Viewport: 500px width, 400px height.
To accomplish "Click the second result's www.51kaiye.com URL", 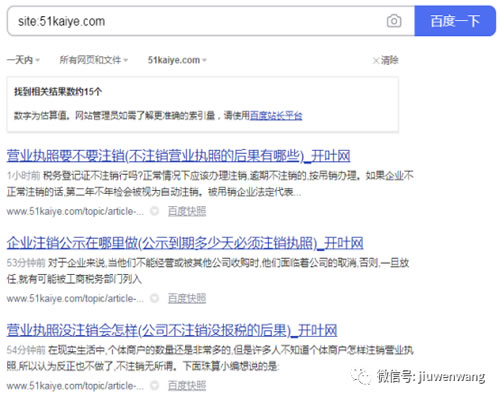I will click(75, 298).
